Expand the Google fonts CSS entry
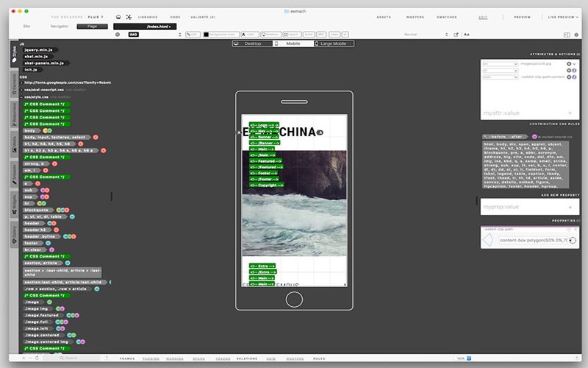Image resolution: width=588 pixels, height=368 pixels. coord(21,82)
